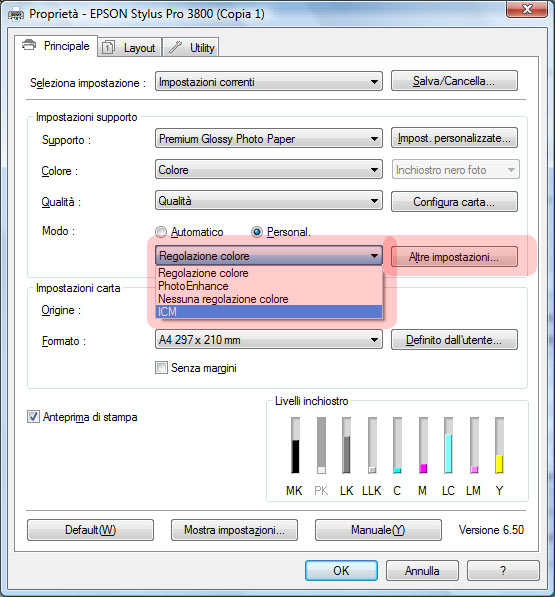Click the magenta M ink level indicator
Image resolution: width=555 pixels, height=597 pixels.
pos(423,445)
